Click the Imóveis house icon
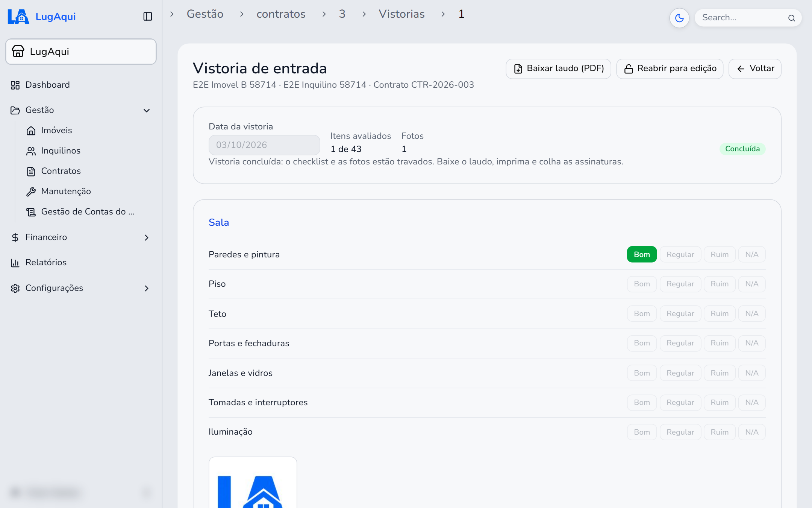The image size is (812, 508). point(31,131)
